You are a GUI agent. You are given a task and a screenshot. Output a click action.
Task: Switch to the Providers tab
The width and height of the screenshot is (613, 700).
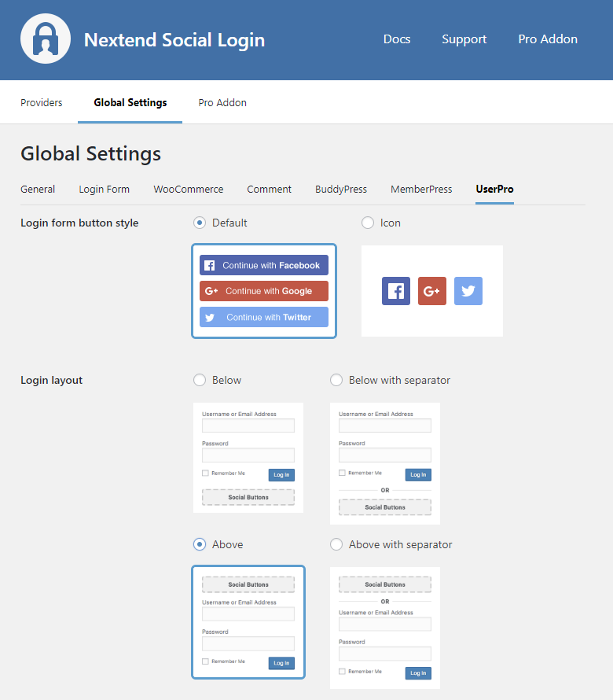[42, 102]
